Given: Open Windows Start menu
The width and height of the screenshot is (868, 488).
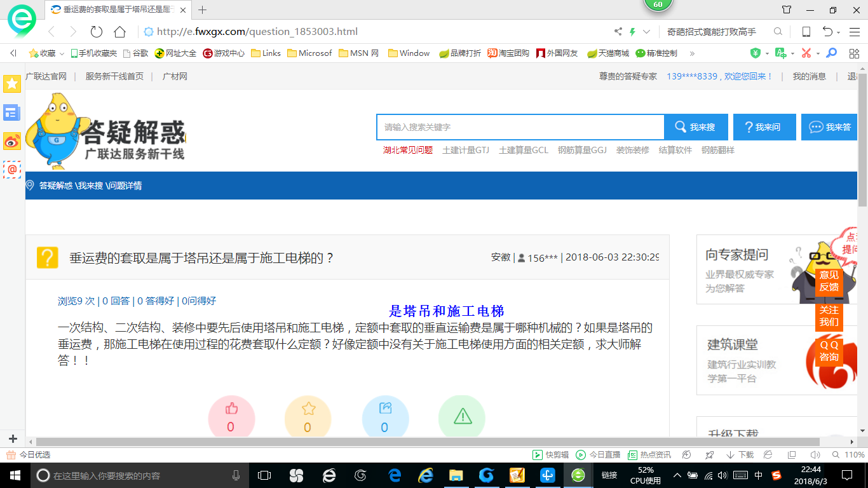Looking at the screenshot, I should [15, 475].
